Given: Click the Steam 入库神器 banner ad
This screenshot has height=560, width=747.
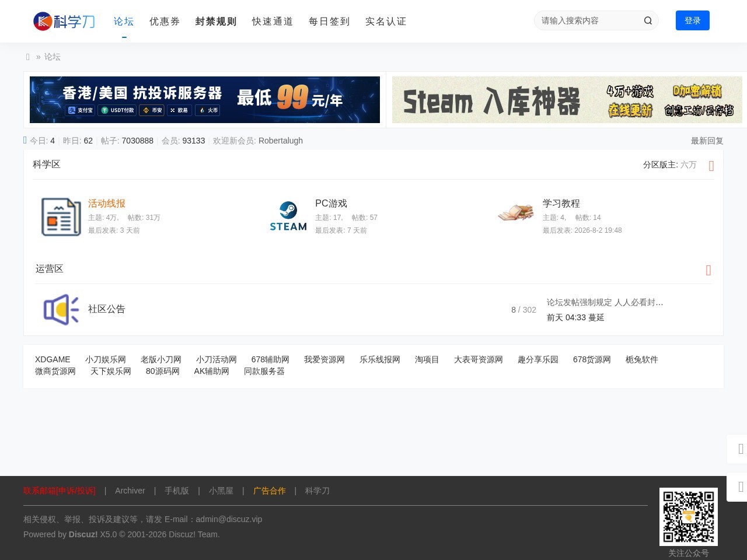Looking at the screenshot, I should (x=567, y=100).
